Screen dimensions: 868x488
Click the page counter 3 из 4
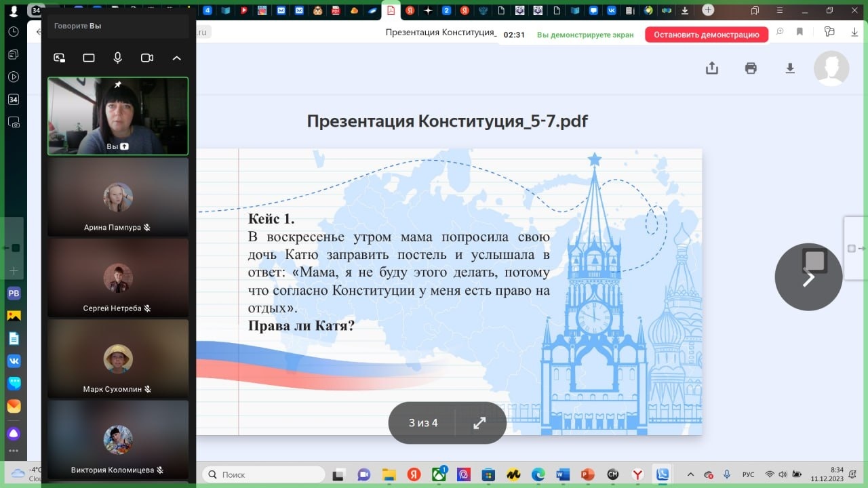pyautogui.click(x=423, y=423)
